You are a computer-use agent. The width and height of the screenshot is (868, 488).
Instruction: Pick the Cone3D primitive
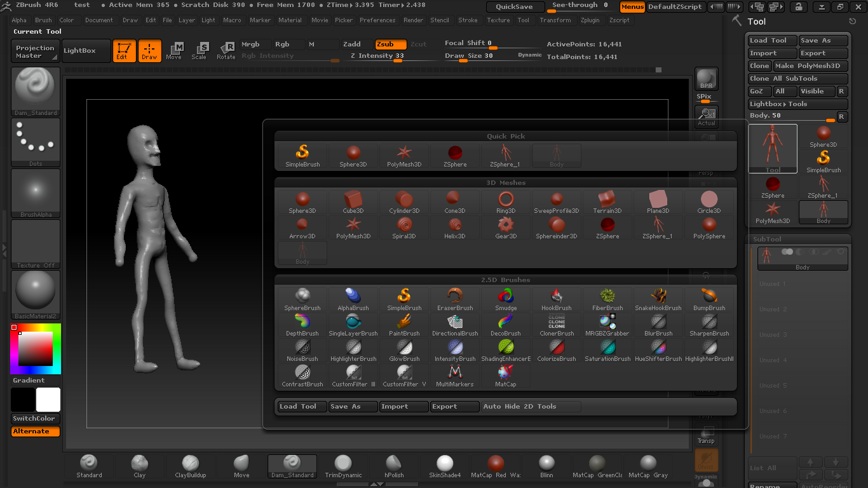(455, 203)
